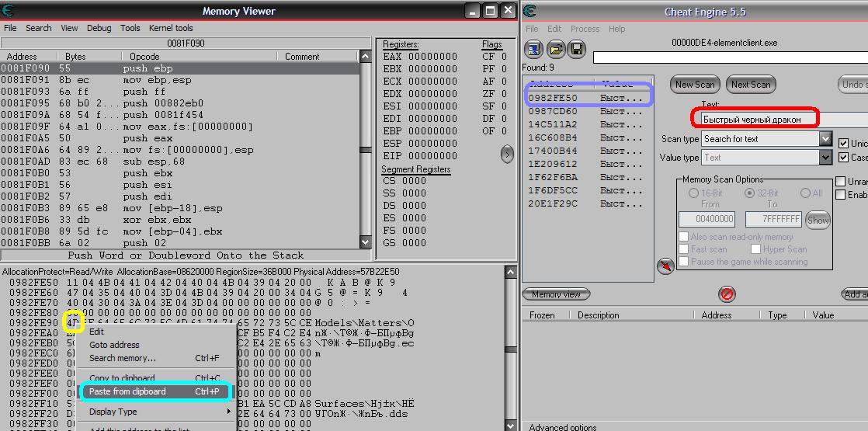Toggle the Hyper Scan checkbox
Viewport: 868px width, 431px height.
point(755,249)
